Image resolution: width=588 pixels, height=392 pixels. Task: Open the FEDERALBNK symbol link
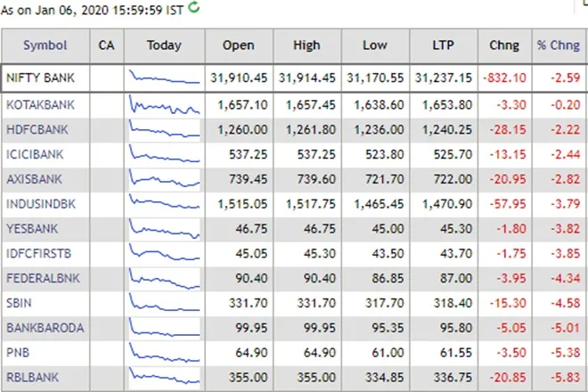(43, 278)
